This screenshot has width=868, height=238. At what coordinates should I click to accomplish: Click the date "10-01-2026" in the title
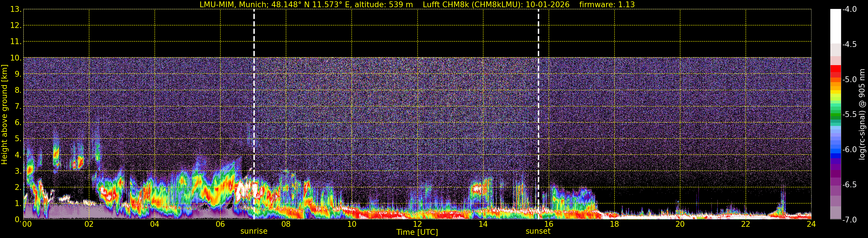(548, 5)
